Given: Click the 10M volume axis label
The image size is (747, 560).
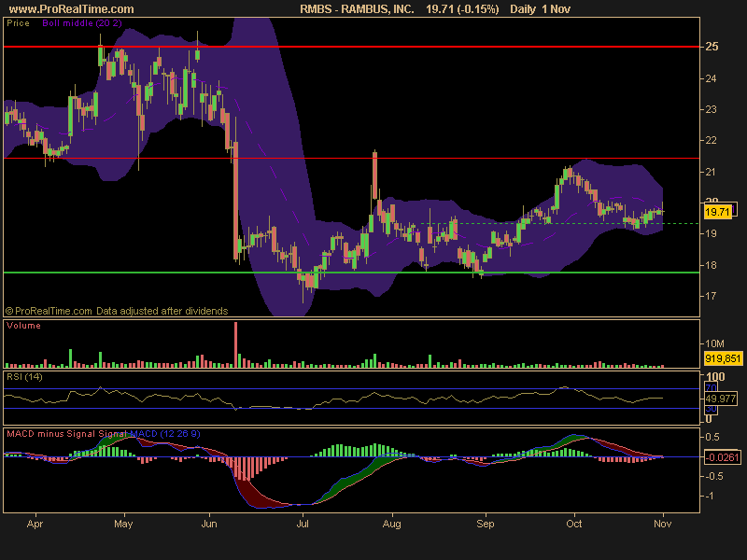Looking at the screenshot, I should click(x=714, y=343).
